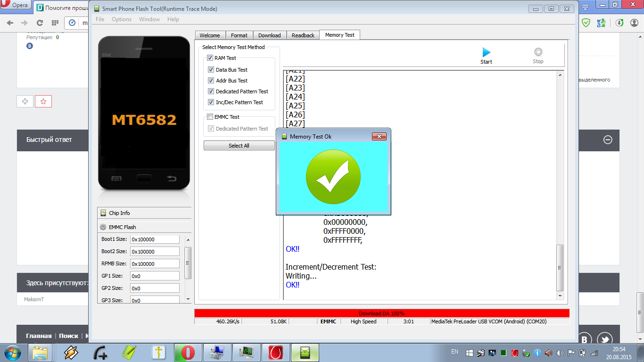Image resolution: width=644 pixels, height=362 pixels.
Task: Toggle the Inc/Dec Pattern Test checkbox
Action: (x=211, y=102)
